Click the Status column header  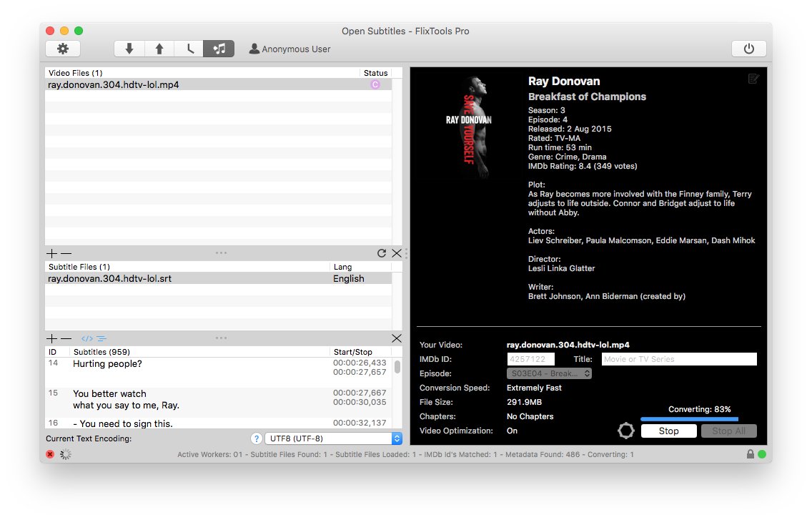coord(375,73)
